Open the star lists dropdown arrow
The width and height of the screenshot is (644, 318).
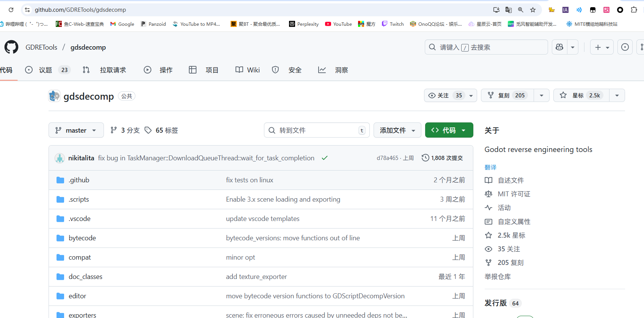(x=617, y=96)
